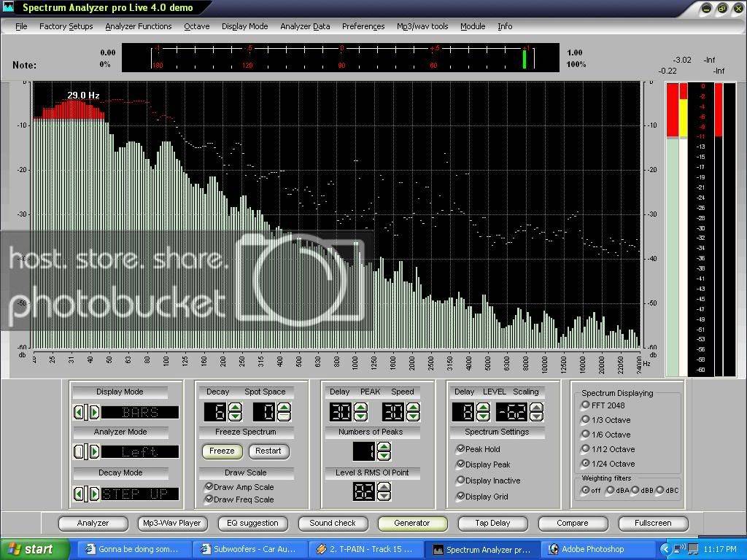Decrease PEAK Speed value with down arrow
This screenshot has height=560, width=747.
[413, 416]
